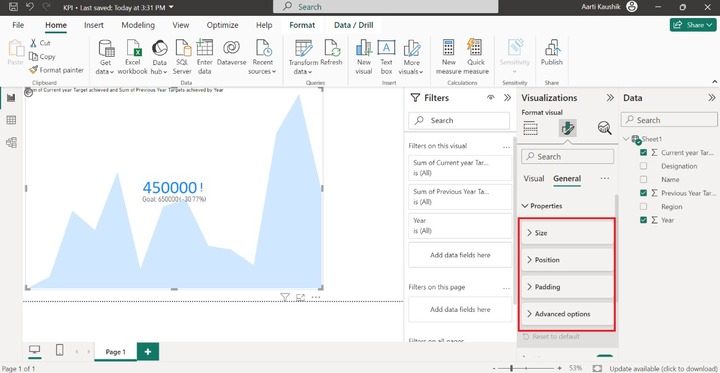The height and width of the screenshot is (373, 720).
Task: Search in the Filters pane
Action: (459, 120)
